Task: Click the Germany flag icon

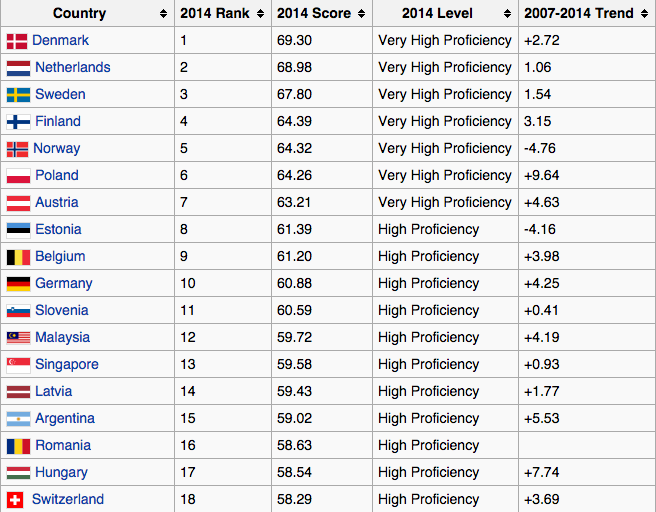Action: (x=18, y=284)
